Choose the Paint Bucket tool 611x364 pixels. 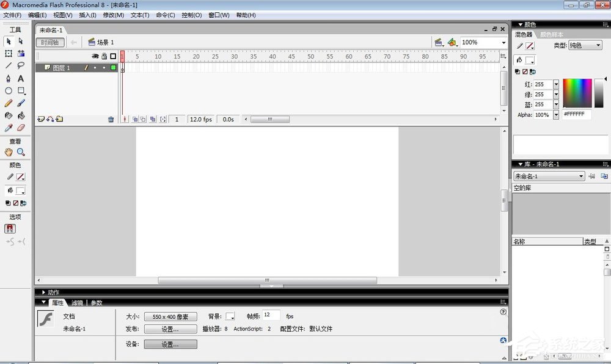point(21,115)
